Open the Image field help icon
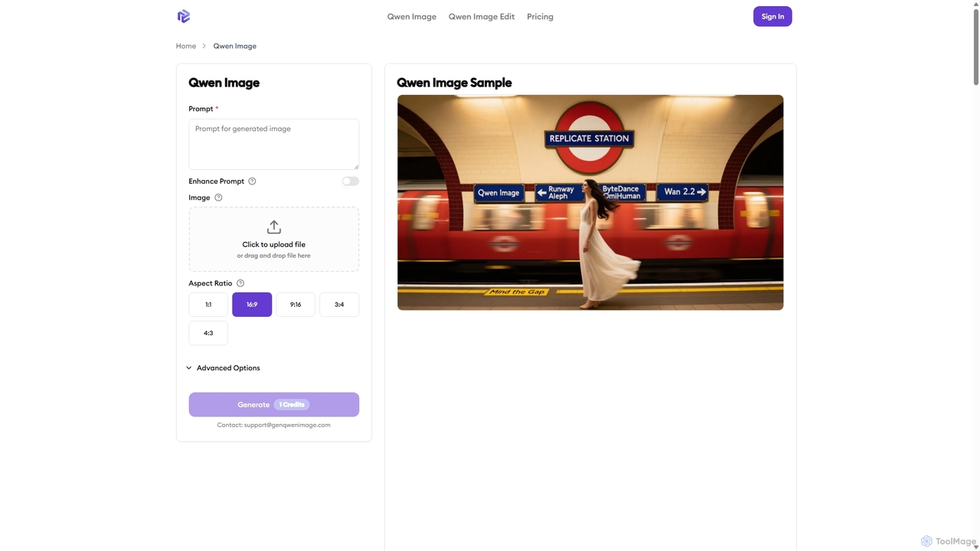980x551 pixels. click(x=218, y=197)
